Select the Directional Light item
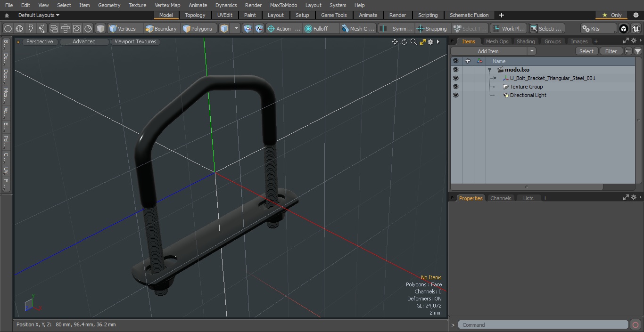The height and width of the screenshot is (332, 644). click(528, 95)
